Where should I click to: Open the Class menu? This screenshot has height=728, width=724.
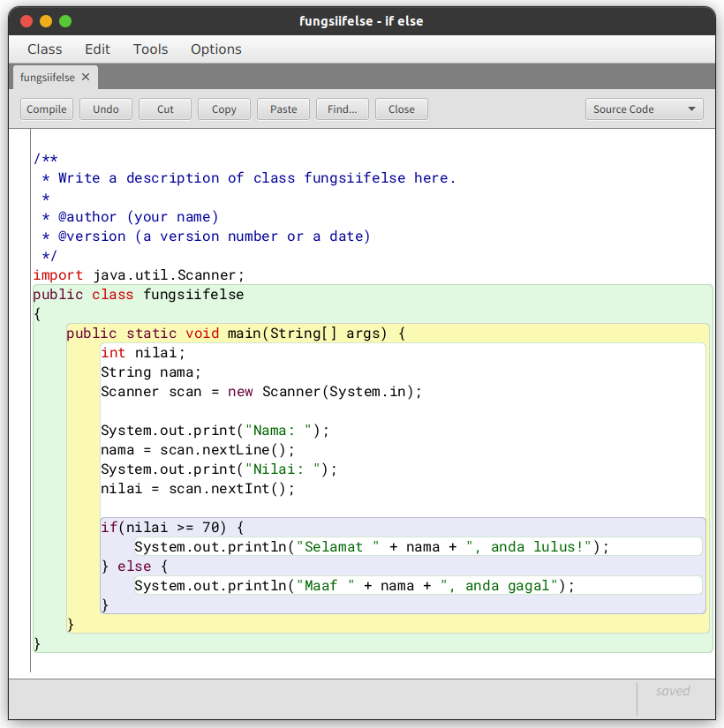(x=45, y=49)
